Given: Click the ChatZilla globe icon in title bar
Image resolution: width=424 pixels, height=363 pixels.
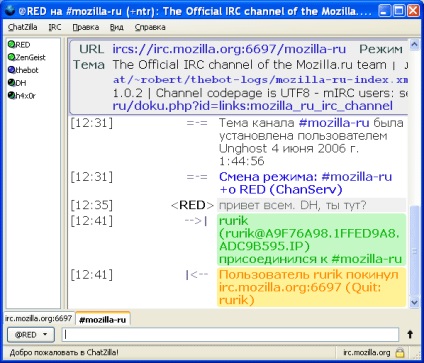Looking at the screenshot, I should coord(10,11).
